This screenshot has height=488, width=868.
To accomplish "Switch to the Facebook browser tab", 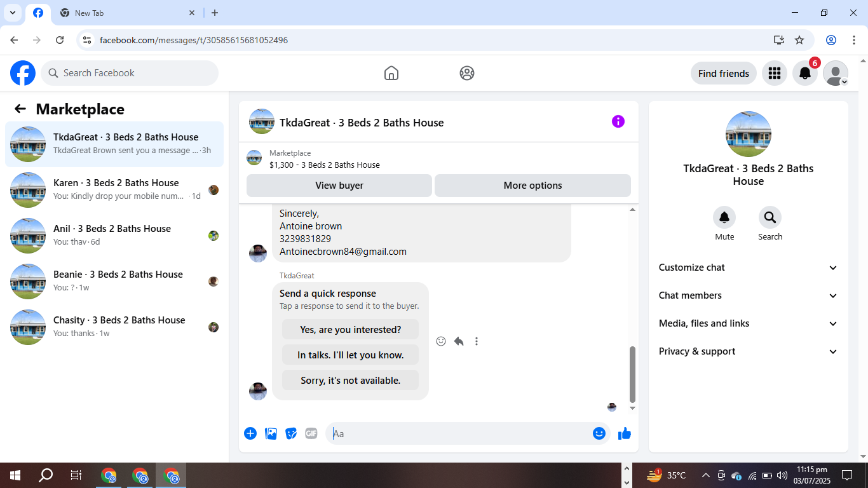I will (x=38, y=13).
